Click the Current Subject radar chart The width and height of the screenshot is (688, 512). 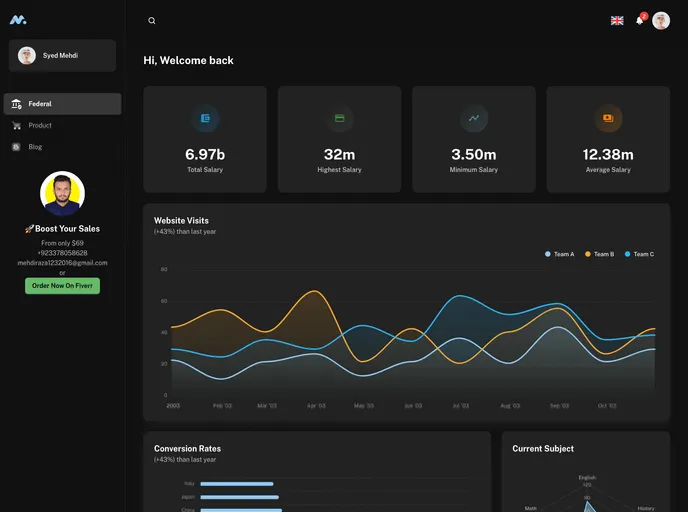pyautogui.click(x=587, y=497)
